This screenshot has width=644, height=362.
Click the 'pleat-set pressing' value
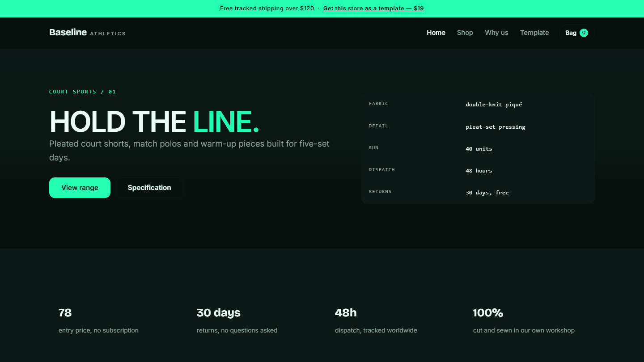(x=496, y=127)
